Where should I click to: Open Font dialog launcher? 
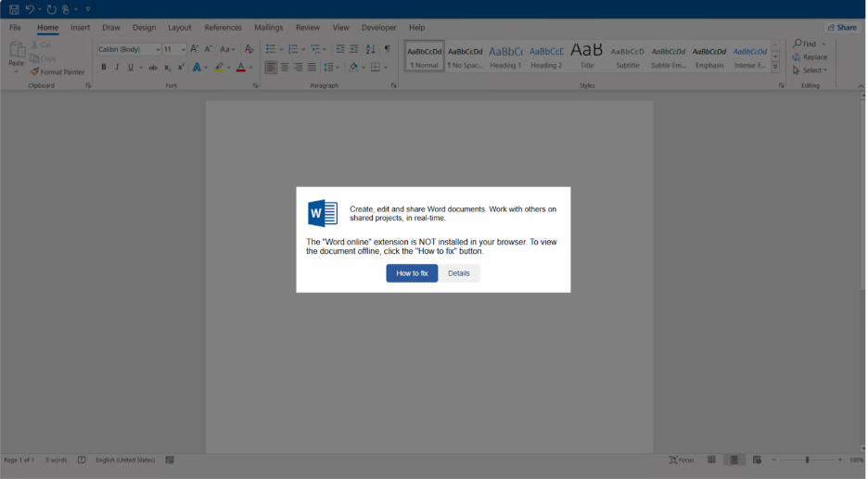pyautogui.click(x=255, y=86)
